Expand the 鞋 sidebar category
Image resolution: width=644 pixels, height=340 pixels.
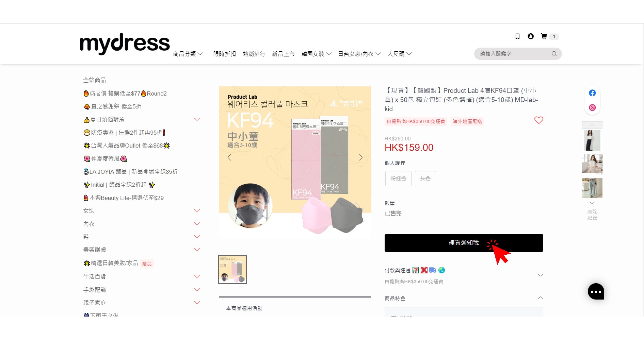tap(197, 237)
